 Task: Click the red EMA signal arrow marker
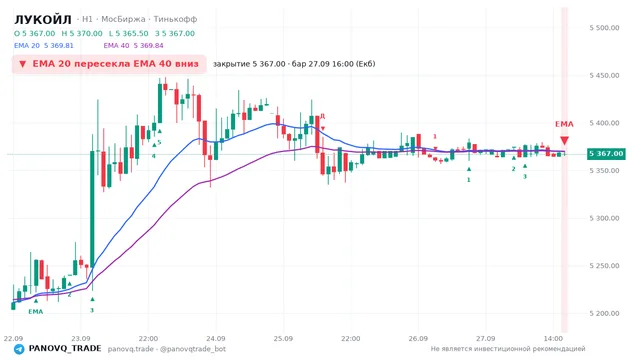pyautogui.click(x=564, y=141)
